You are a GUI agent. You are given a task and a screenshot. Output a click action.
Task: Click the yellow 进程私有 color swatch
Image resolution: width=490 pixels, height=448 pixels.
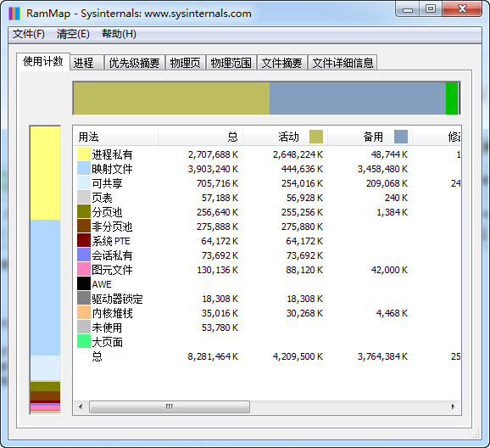pyautogui.click(x=84, y=154)
